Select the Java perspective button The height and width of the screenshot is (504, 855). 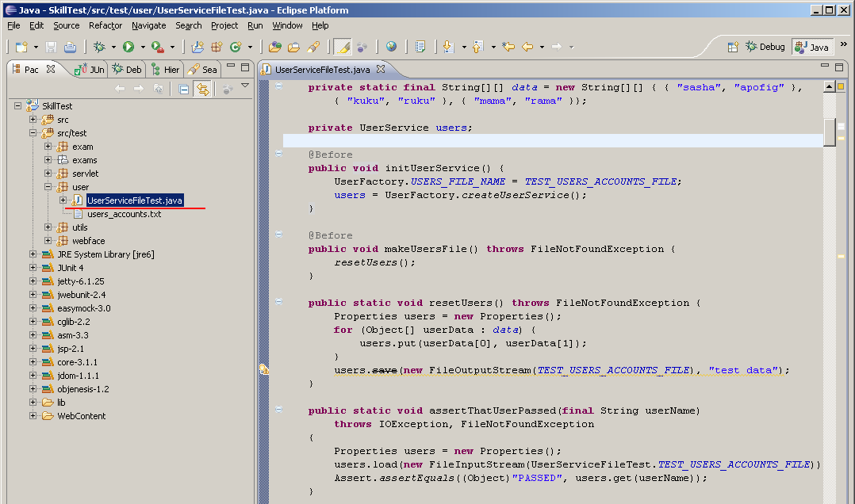coord(812,47)
